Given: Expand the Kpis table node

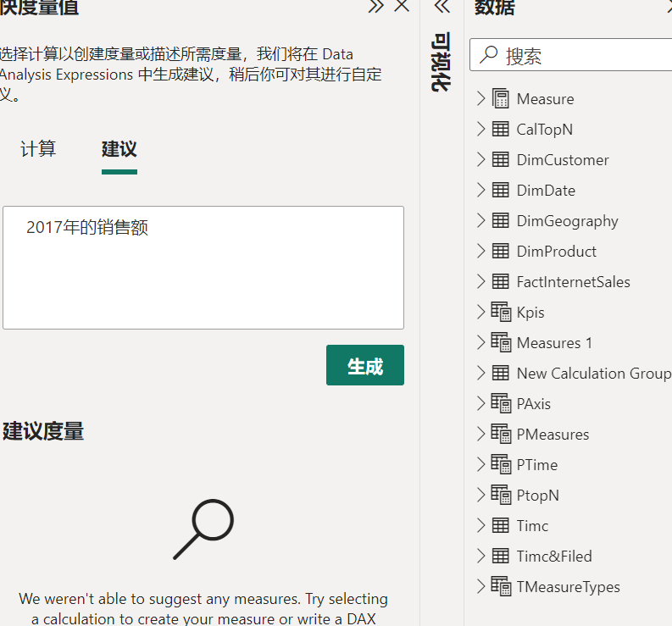Looking at the screenshot, I should click(480, 312).
